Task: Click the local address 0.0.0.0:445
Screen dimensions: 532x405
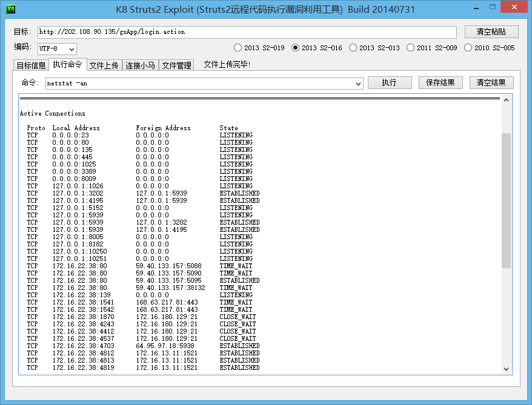Action: [72, 157]
